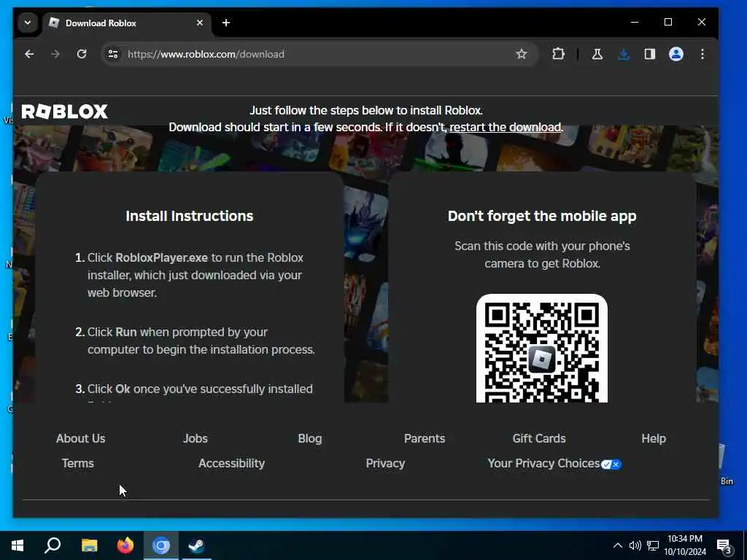The image size is (747, 560).
Task: Click the restart the download link
Action: pos(506,127)
